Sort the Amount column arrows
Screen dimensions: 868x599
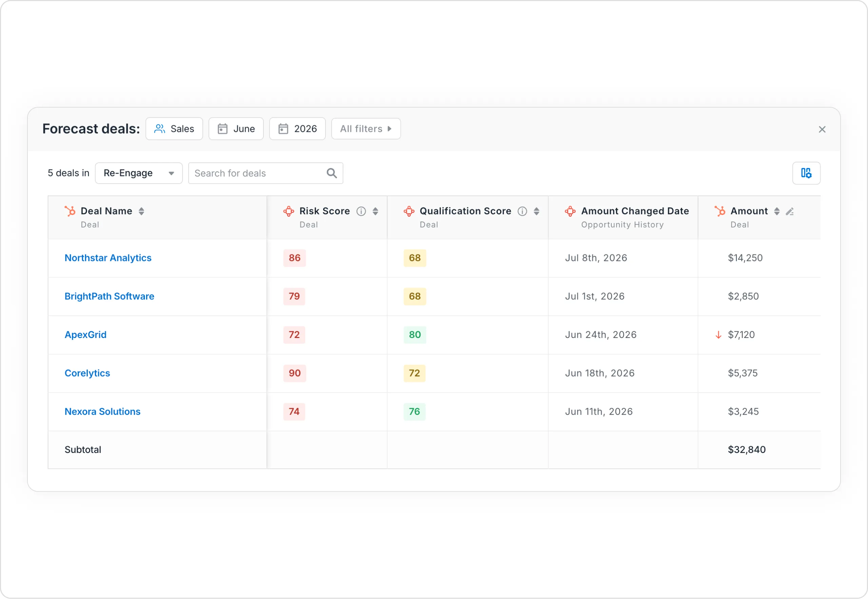click(x=776, y=211)
